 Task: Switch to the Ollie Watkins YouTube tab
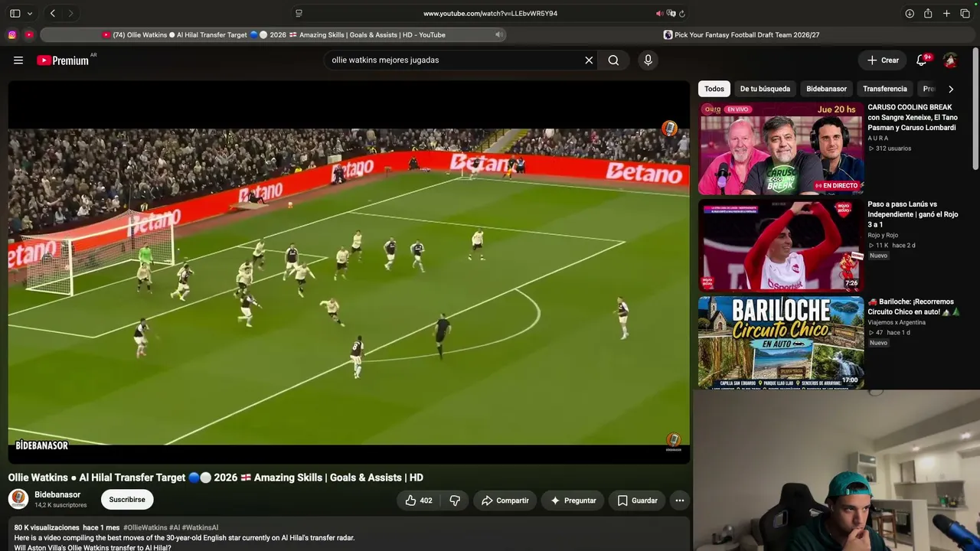coord(273,35)
